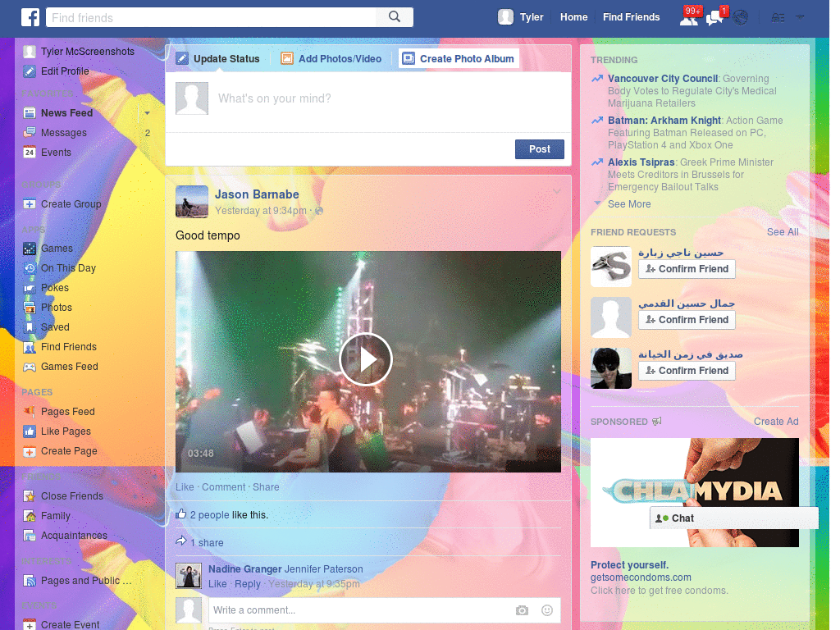Screen dimensions: 840x630
Task: Play the Good tempo video
Action: (x=366, y=359)
